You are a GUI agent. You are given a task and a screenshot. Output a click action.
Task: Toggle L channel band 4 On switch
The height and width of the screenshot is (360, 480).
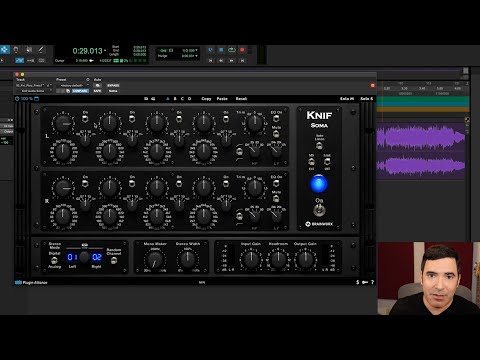tap(226, 118)
